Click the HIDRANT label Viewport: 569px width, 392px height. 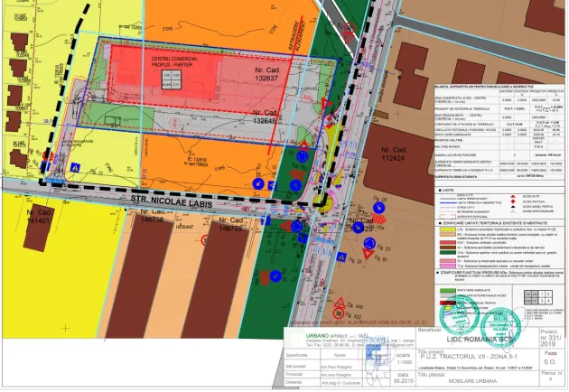[185, 227]
